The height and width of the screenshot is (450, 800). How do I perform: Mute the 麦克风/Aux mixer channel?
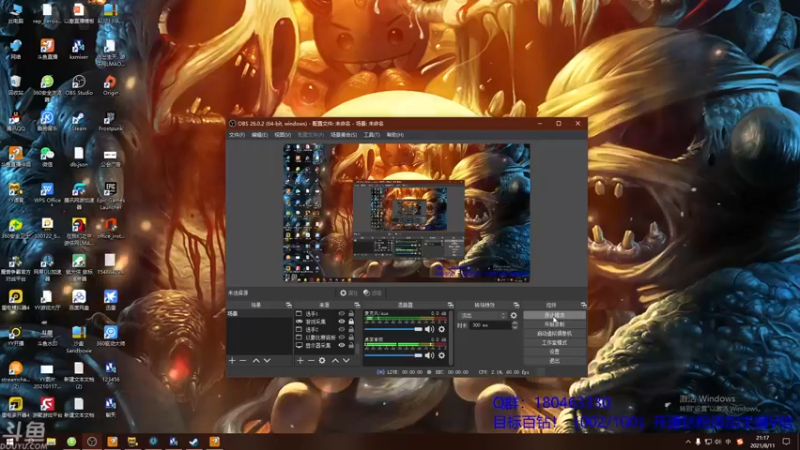(430, 329)
